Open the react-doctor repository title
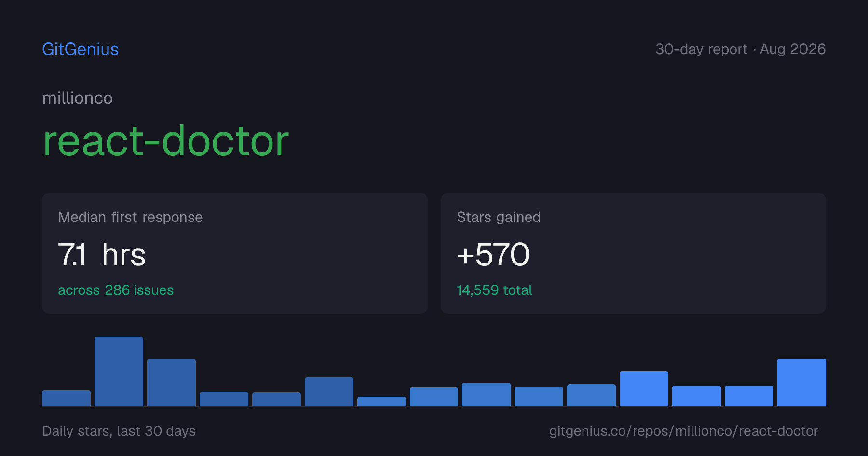The height and width of the screenshot is (456, 868). pos(166,141)
